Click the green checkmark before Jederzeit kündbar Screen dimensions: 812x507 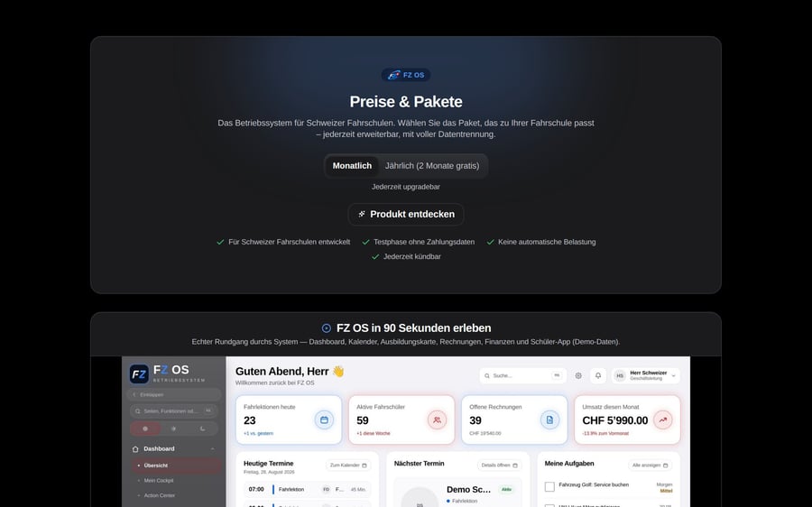point(375,256)
